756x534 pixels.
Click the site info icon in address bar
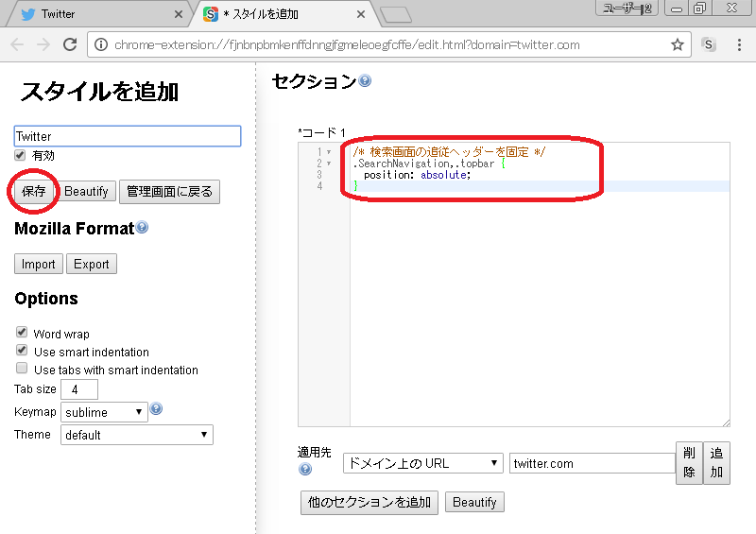(101, 44)
